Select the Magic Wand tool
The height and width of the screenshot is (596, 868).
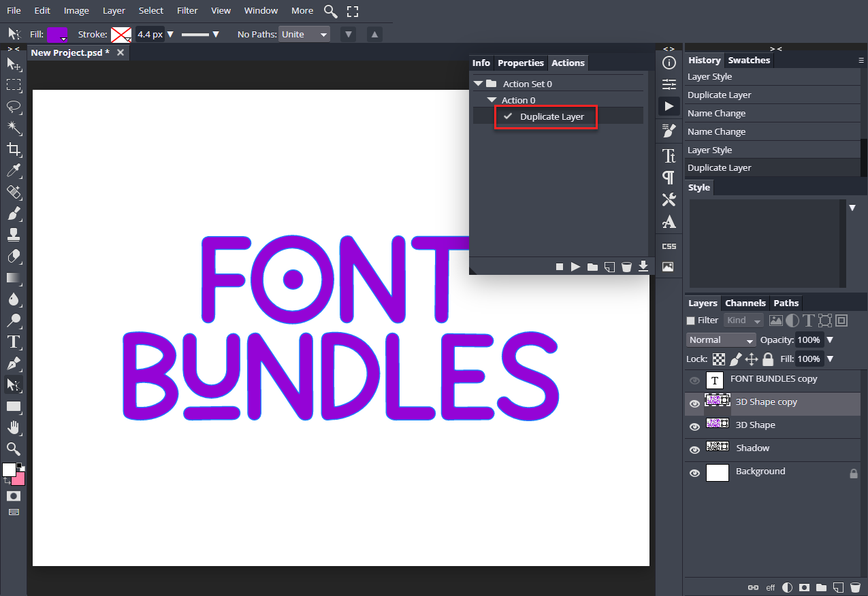pyautogui.click(x=14, y=128)
